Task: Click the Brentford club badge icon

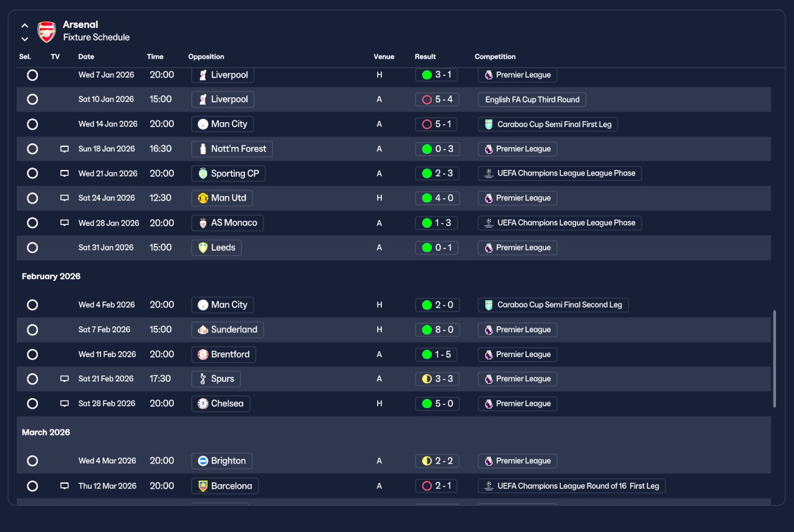Action: (x=202, y=355)
